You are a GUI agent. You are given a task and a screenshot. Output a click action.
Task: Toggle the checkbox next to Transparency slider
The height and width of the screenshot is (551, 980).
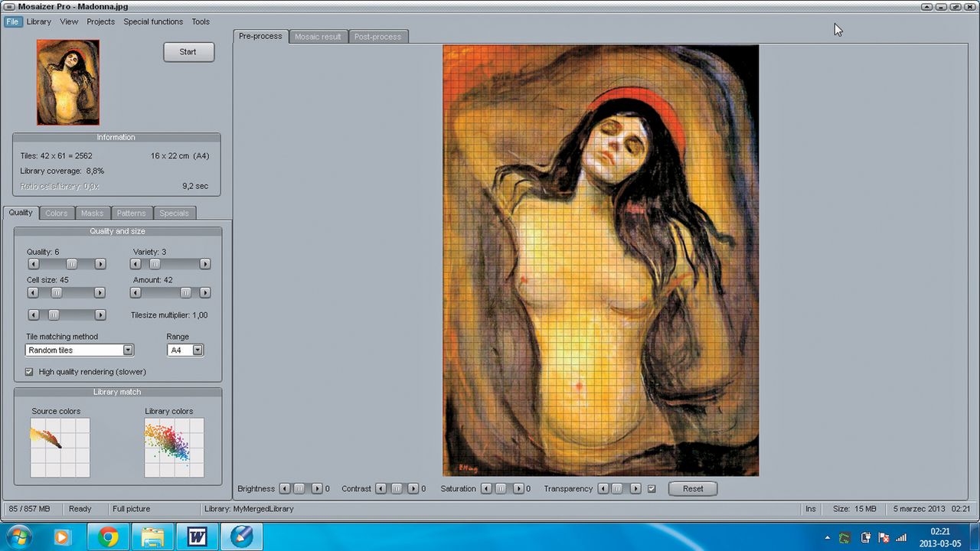point(652,489)
